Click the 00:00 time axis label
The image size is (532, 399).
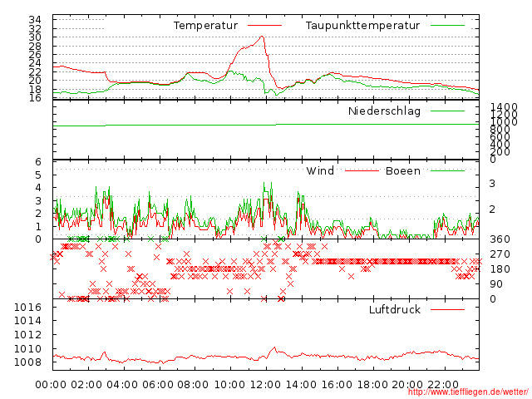pyautogui.click(x=51, y=385)
